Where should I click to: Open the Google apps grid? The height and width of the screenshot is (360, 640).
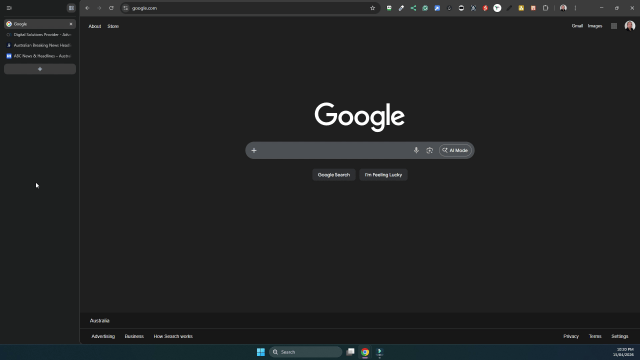pos(614,26)
